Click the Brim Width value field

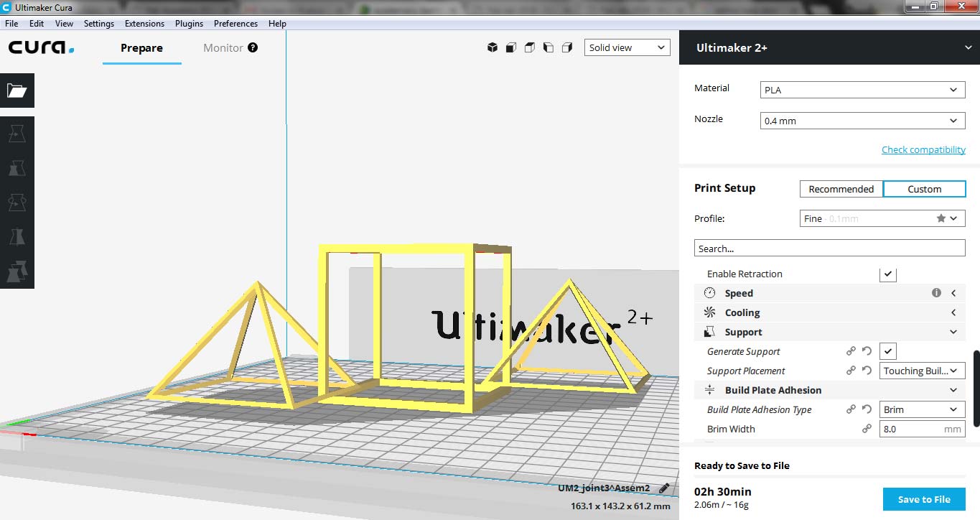point(923,429)
